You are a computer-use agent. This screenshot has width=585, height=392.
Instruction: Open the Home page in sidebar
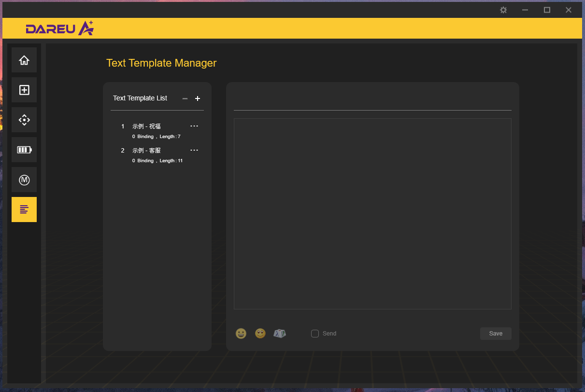[24, 60]
